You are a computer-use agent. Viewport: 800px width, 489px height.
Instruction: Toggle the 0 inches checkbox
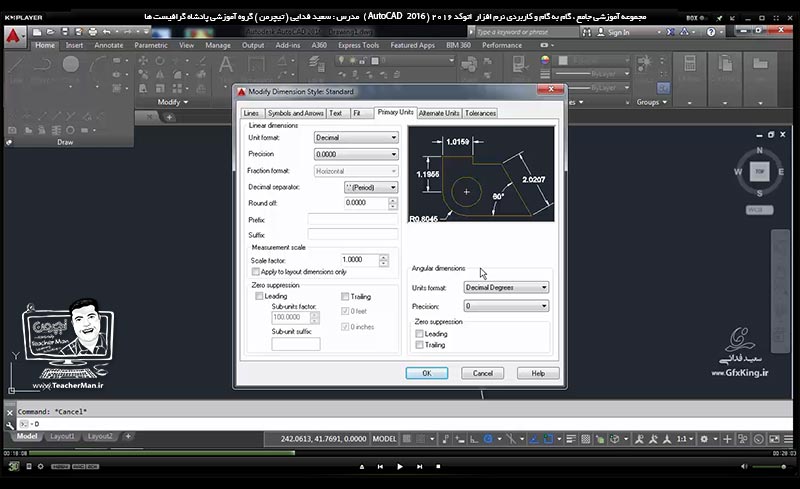click(345, 327)
